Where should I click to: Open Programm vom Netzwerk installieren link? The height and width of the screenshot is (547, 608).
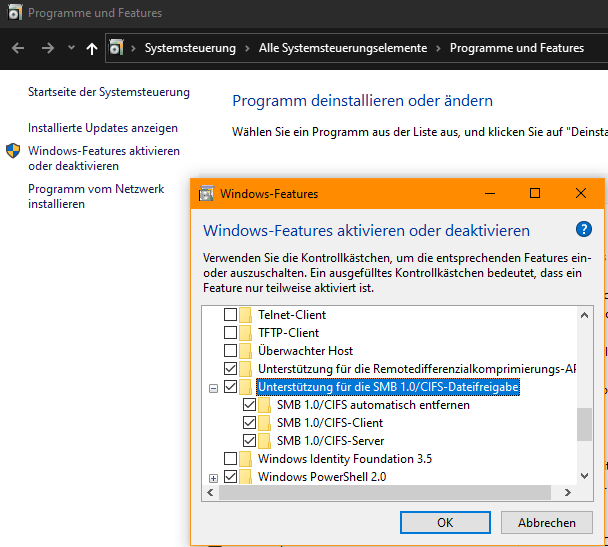pos(96,196)
